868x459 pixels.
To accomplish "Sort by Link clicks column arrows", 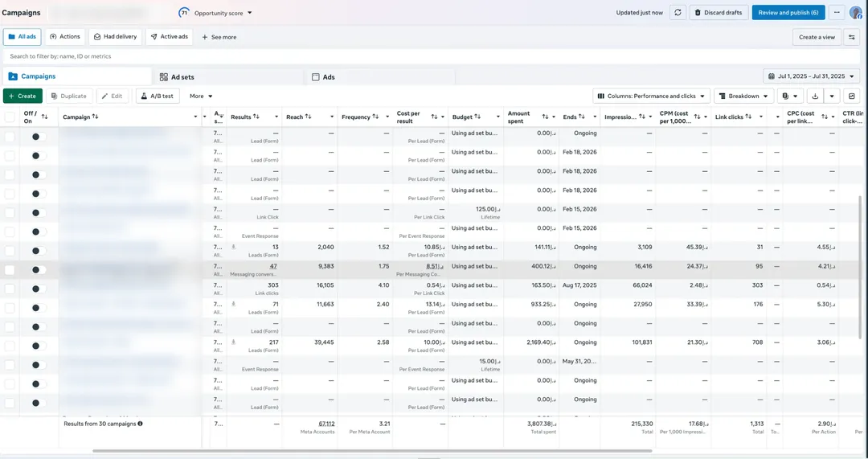I will point(748,117).
